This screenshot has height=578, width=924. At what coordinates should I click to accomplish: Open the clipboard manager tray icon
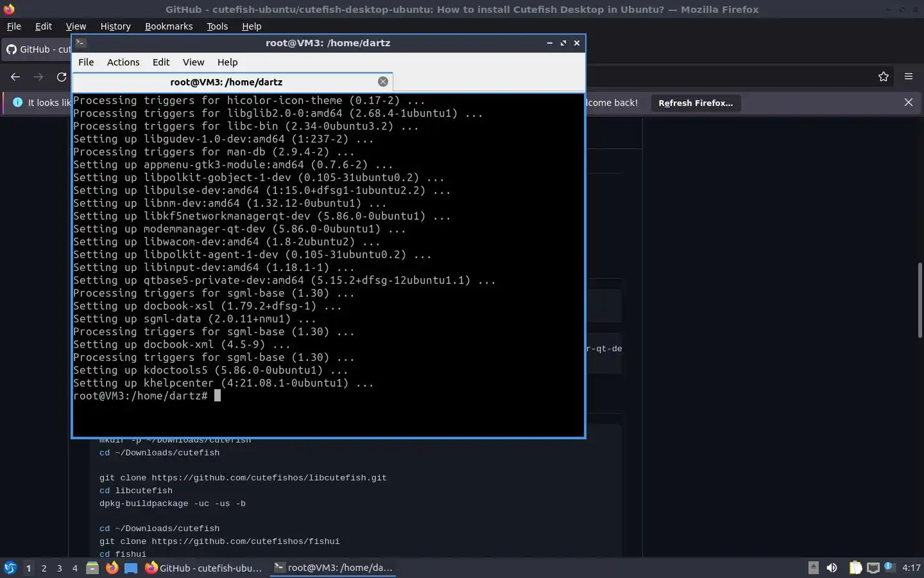point(855,568)
